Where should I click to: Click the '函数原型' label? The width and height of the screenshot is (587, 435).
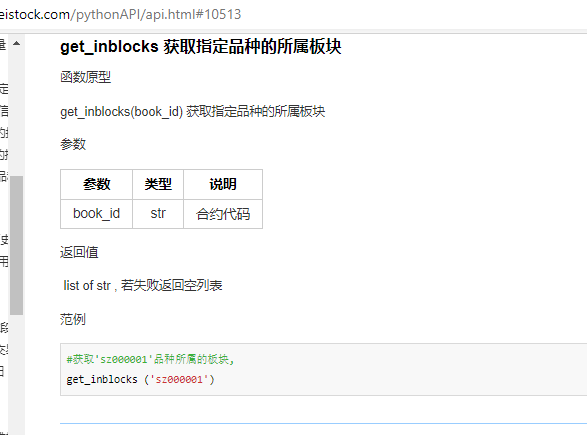click(x=85, y=77)
